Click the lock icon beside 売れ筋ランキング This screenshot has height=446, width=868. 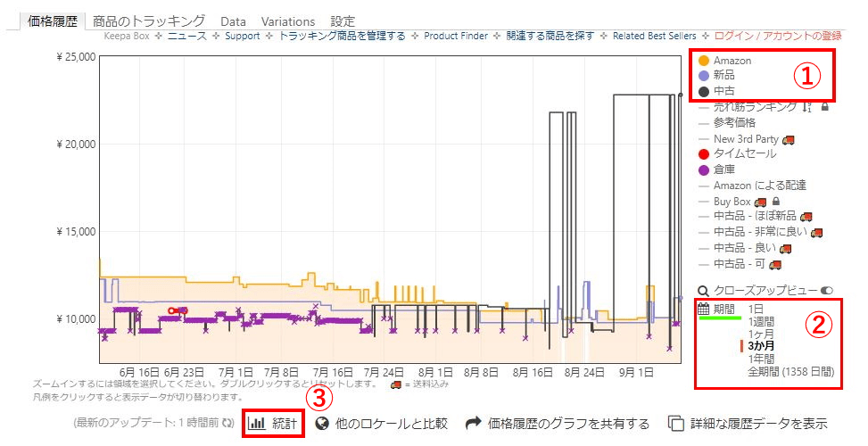click(x=824, y=107)
